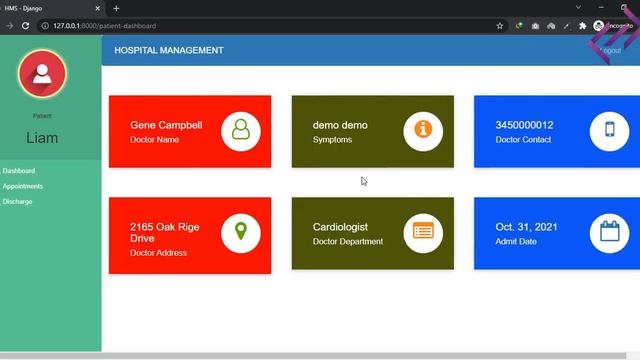Click the Doctor Address label
640x360 pixels.
[x=158, y=253]
